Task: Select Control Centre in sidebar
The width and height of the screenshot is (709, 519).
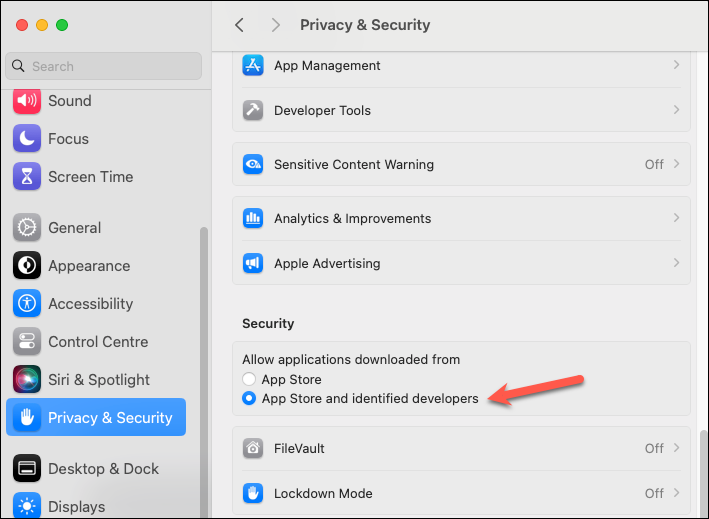Action: click(98, 342)
